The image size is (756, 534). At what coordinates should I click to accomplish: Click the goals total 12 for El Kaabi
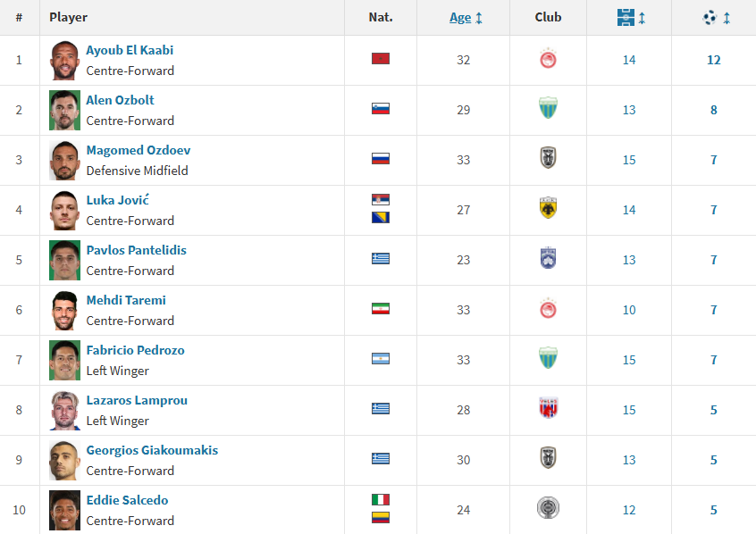coord(713,60)
